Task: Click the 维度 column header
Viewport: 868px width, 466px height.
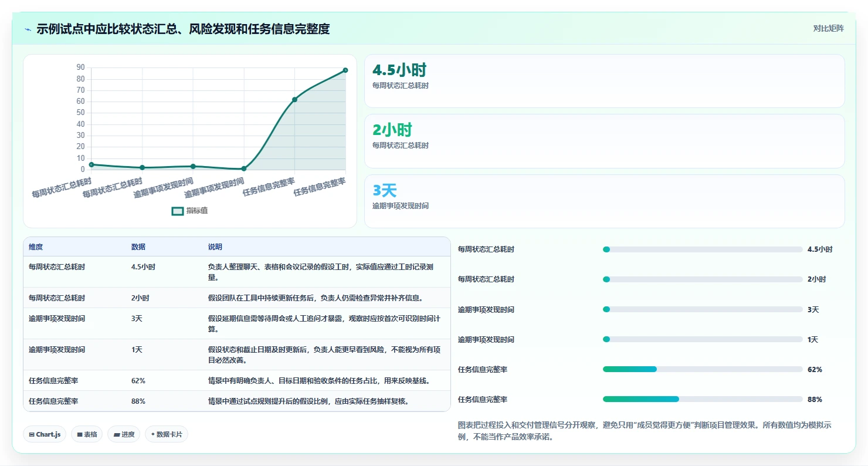Action: pyautogui.click(x=36, y=247)
